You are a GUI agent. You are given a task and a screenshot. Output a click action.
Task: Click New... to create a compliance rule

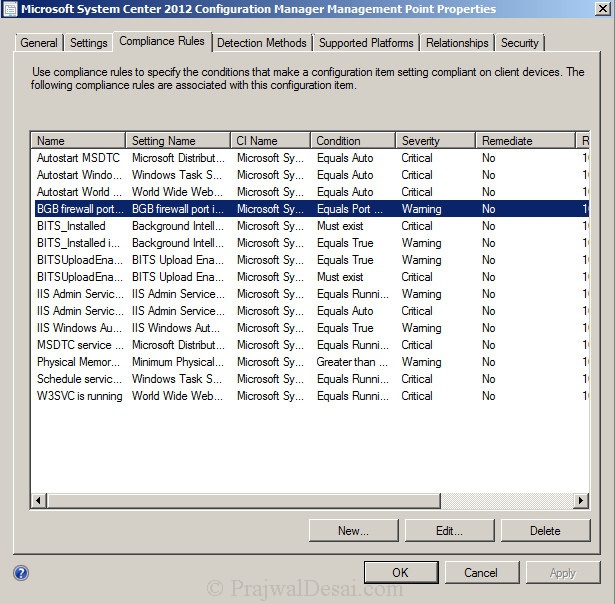pyautogui.click(x=353, y=531)
